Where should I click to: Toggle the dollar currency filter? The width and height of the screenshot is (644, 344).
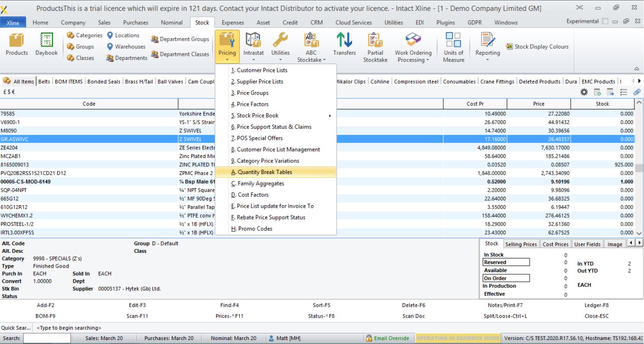click(x=9, y=92)
